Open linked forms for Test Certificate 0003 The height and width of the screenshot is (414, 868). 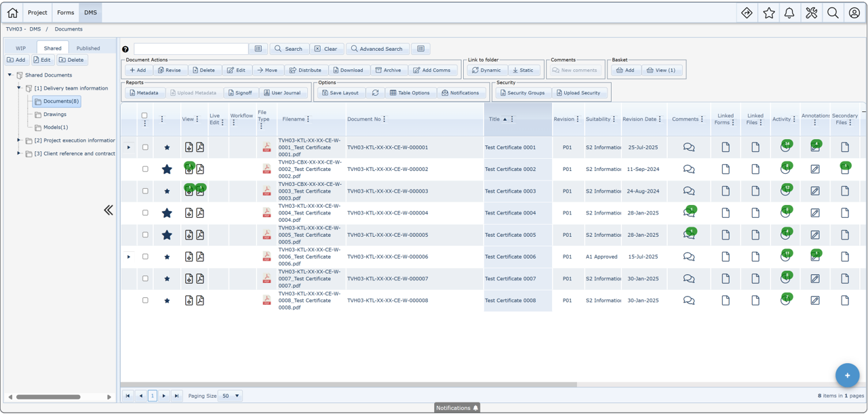tap(726, 191)
